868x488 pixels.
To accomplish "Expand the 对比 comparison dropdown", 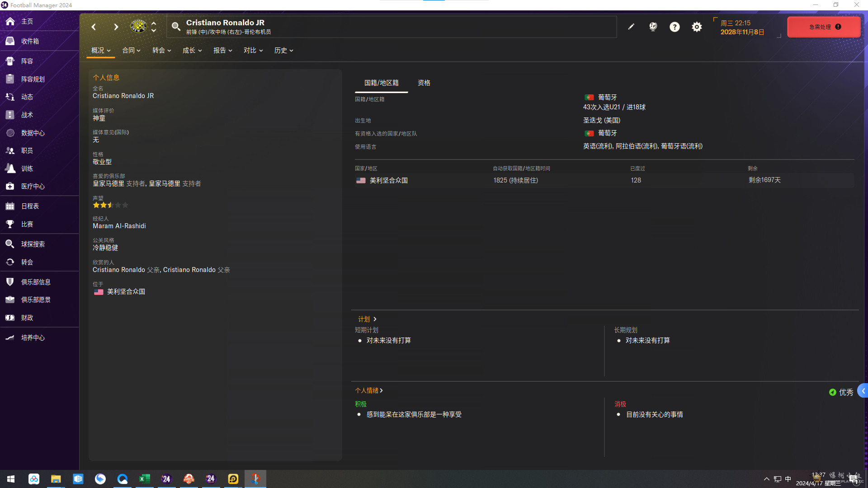I will pos(253,50).
